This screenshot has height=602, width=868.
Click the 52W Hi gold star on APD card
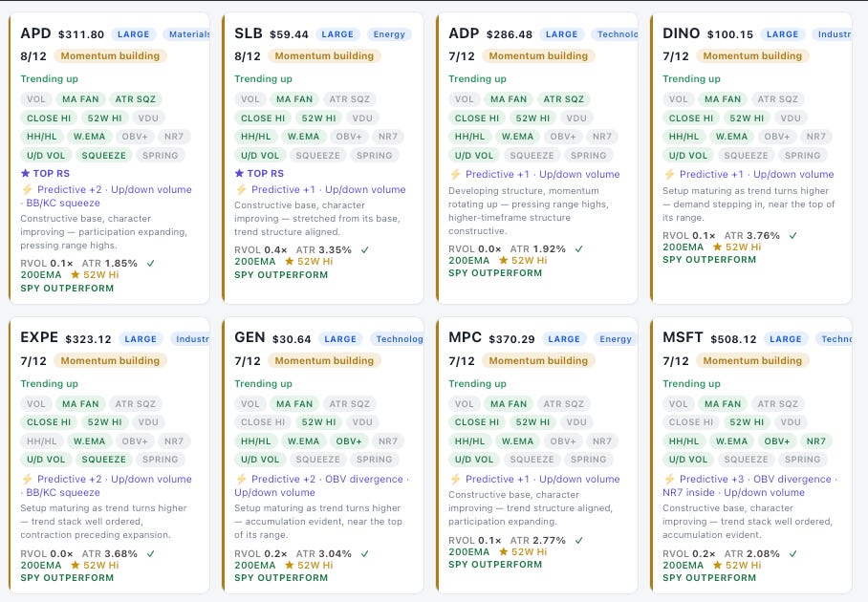76,274
